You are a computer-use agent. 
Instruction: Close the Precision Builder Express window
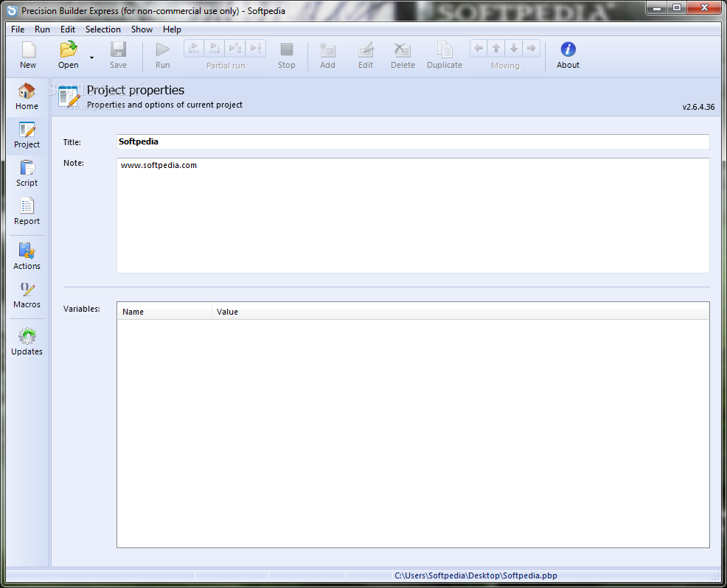tap(704, 7)
